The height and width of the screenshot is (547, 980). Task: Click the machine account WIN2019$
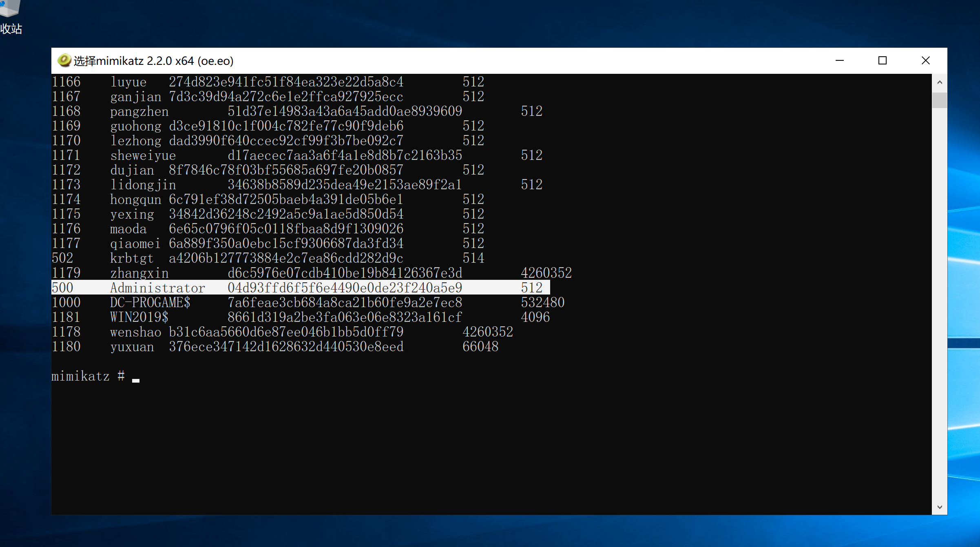(x=139, y=317)
